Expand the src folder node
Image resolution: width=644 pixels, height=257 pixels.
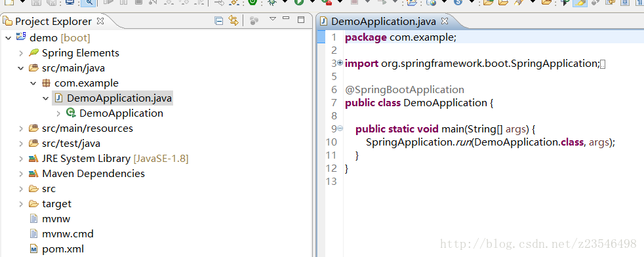[20, 189]
